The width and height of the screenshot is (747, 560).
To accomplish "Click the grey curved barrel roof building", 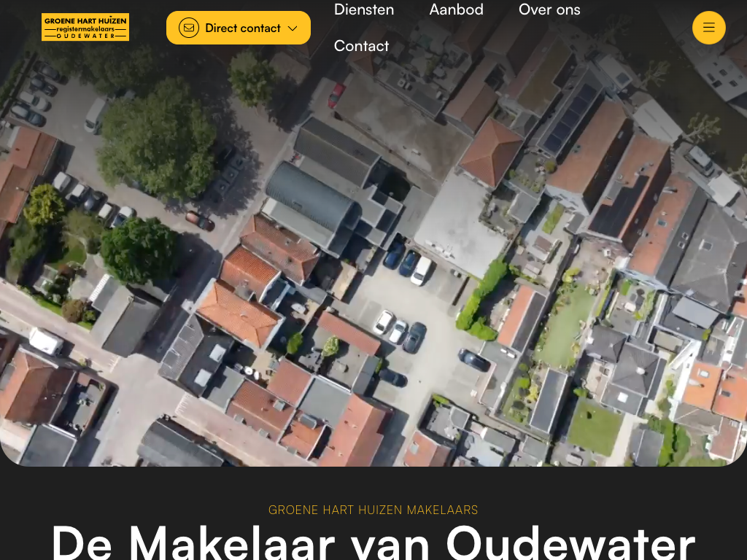I will tap(311, 196).
